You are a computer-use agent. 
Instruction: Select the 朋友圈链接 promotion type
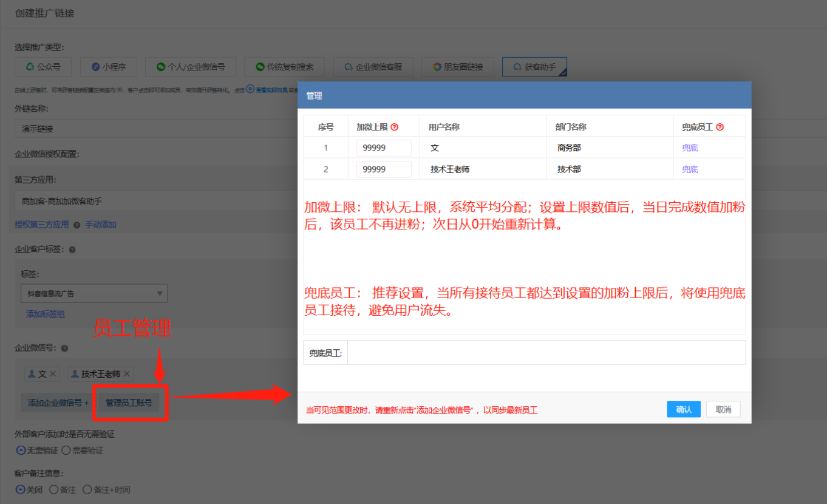(458, 67)
